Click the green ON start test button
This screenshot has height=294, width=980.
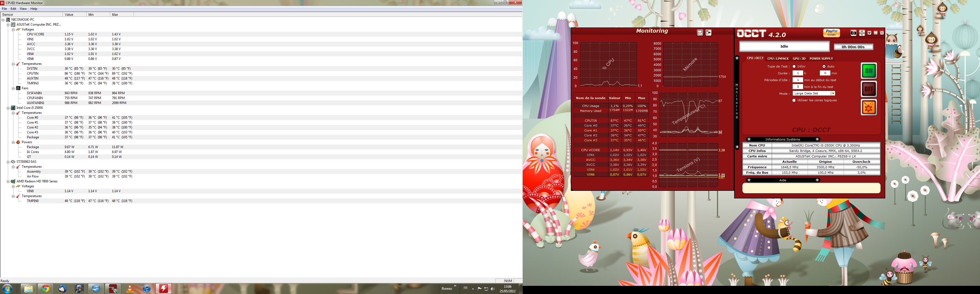pyautogui.click(x=869, y=71)
